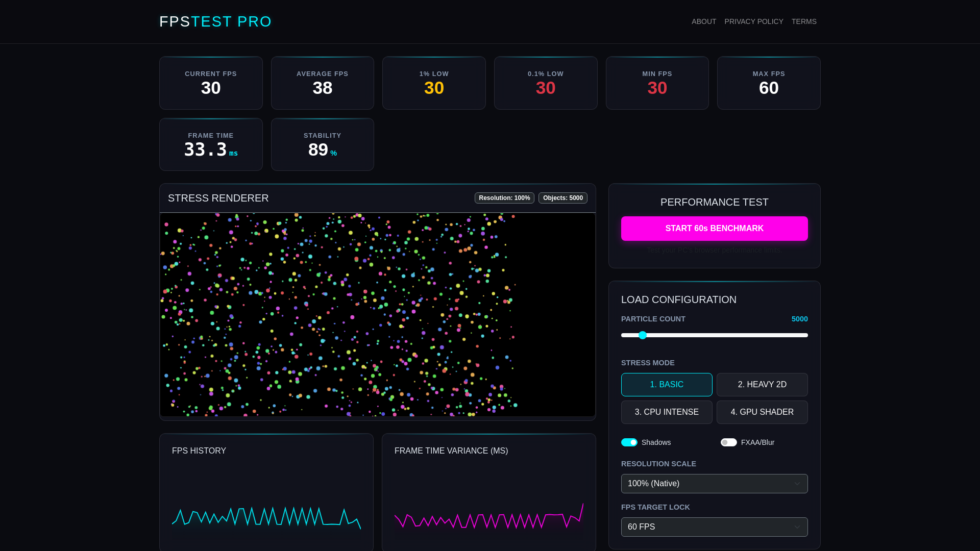Select the 1. BASIC stress mode
The width and height of the screenshot is (980, 551).
tap(667, 385)
